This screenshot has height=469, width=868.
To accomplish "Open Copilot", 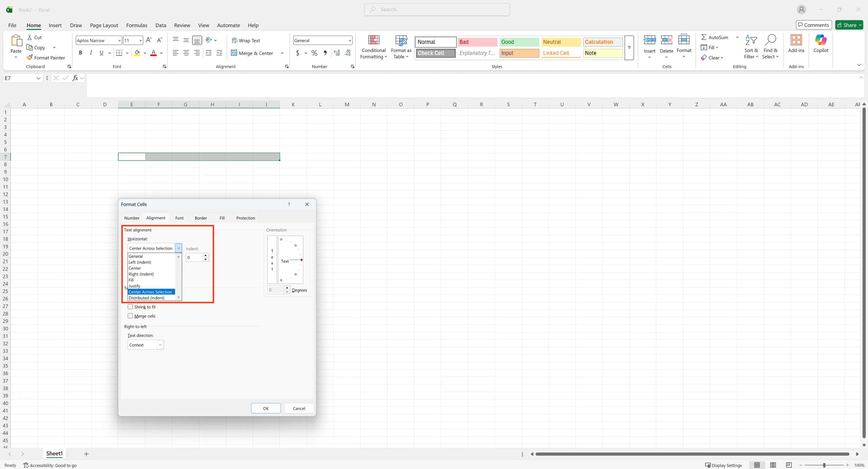I will click(821, 45).
